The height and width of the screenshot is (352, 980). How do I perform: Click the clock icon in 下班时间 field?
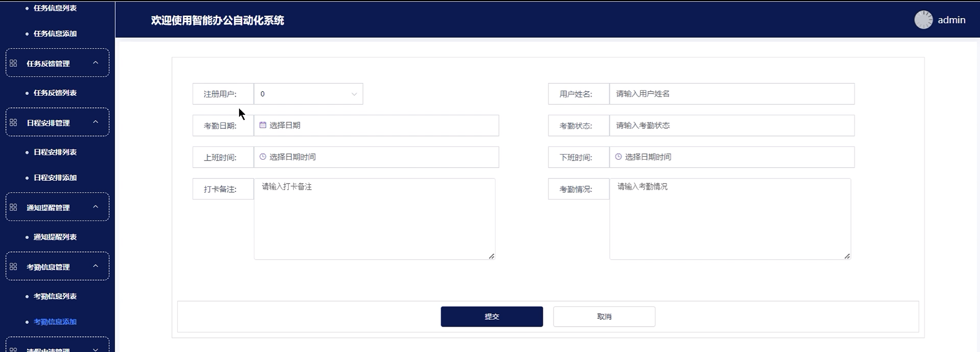(x=618, y=157)
